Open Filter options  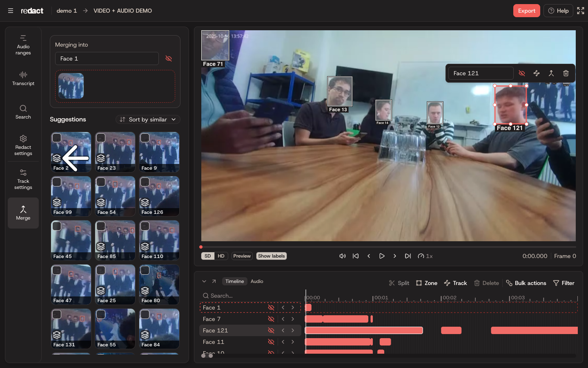[563, 283]
